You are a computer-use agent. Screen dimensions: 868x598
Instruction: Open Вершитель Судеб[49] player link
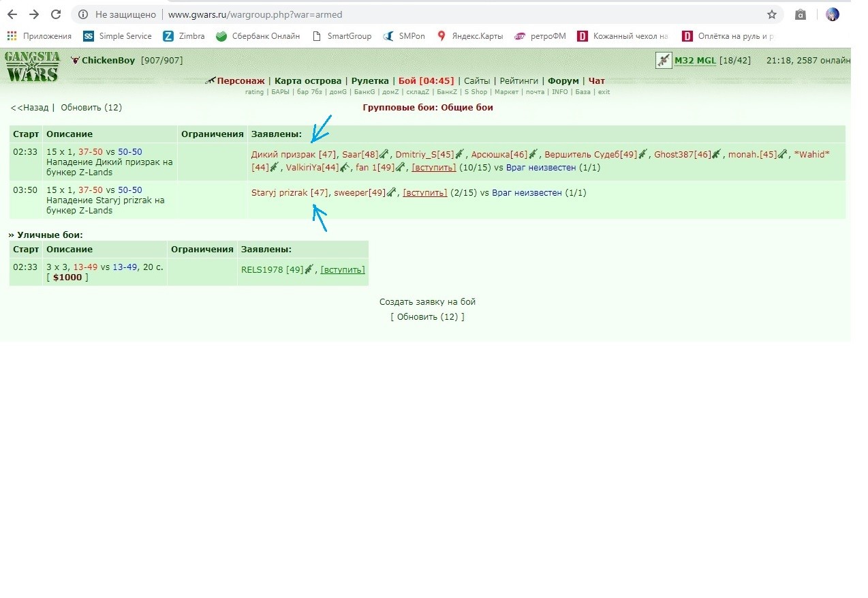(x=591, y=155)
